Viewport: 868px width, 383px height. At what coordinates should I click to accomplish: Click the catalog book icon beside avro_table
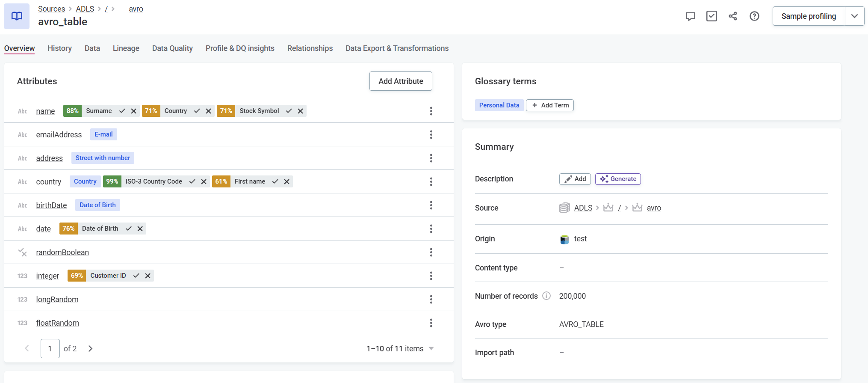click(17, 16)
